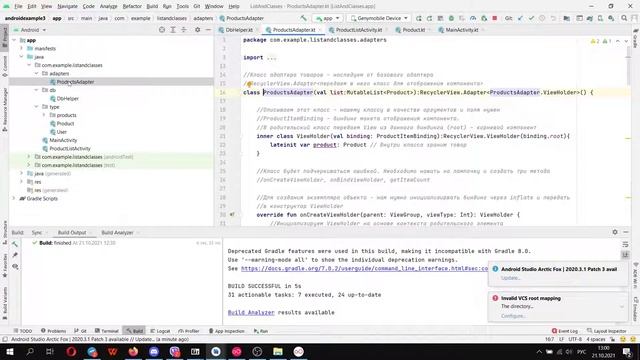The image size is (640, 360).
Task: Switch to MainActivity.kt editor tab
Action: [461, 30]
